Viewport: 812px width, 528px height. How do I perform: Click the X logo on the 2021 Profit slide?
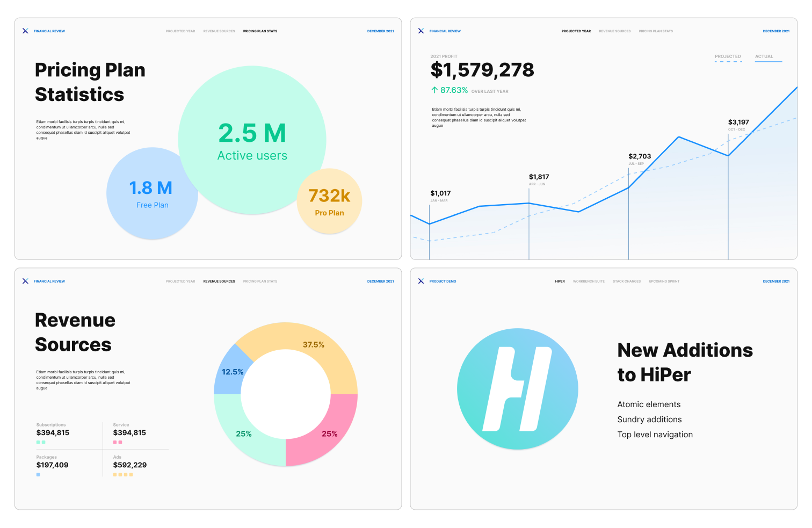click(x=421, y=31)
